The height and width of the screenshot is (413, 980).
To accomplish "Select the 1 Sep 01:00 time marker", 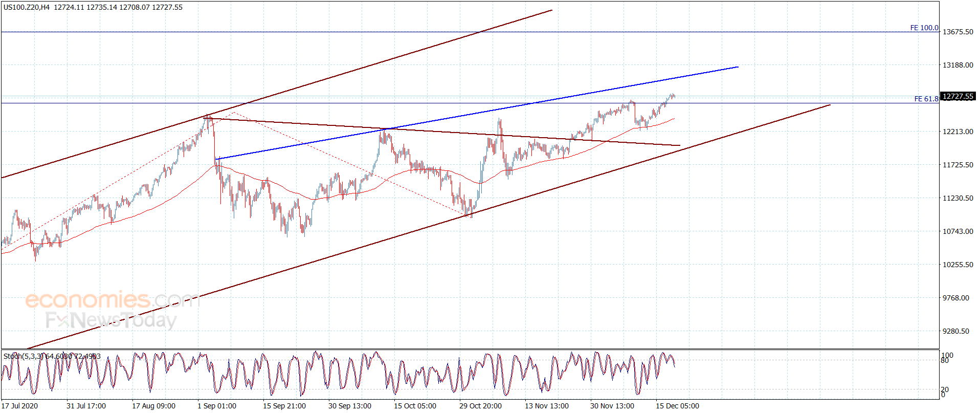I will [x=217, y=406].
